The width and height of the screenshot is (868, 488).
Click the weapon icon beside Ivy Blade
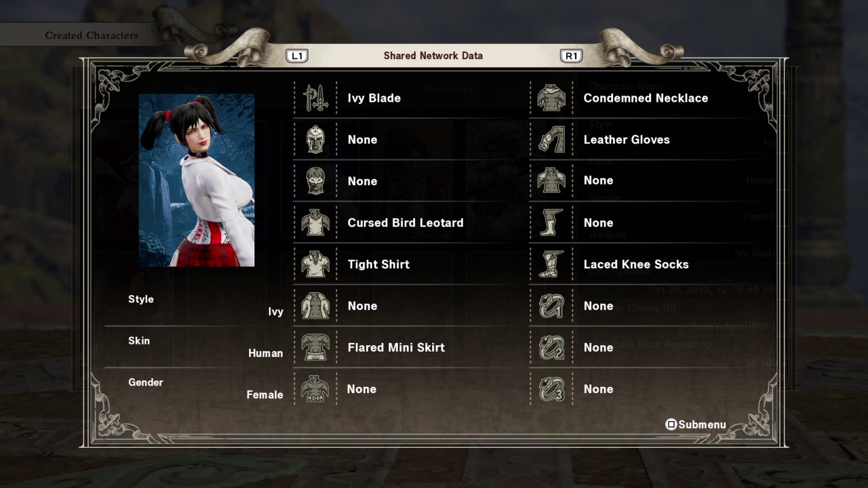tap(315, 98)
